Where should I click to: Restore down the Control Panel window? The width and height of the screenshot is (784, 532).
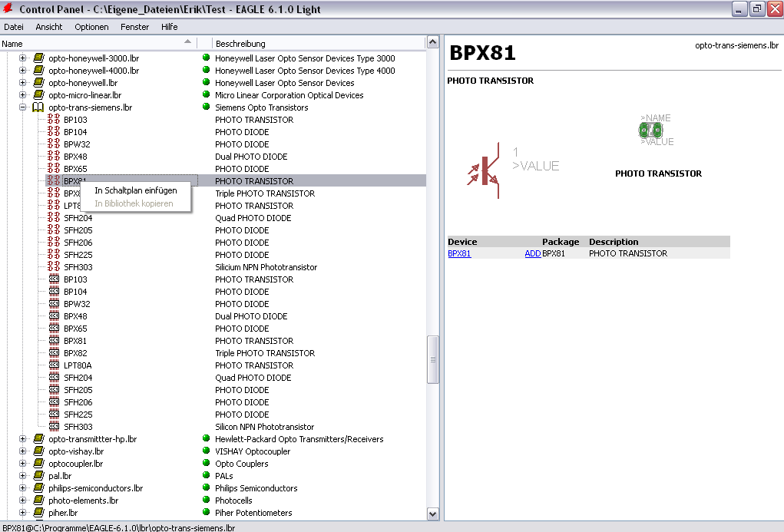(x=757, y=9)
